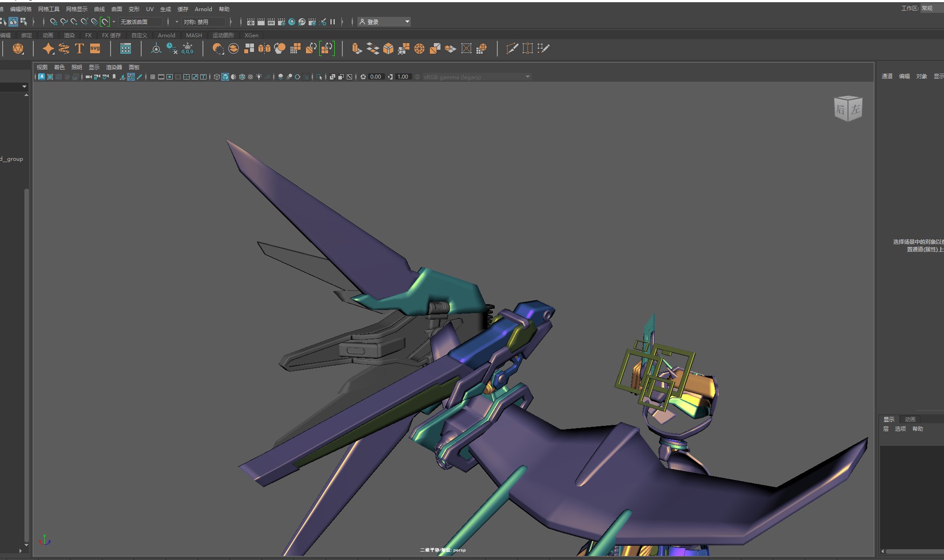Viewport: 944px width, 560px height.
Task: Open the Hypershade blue sphere icon
Action: (292, 22)
